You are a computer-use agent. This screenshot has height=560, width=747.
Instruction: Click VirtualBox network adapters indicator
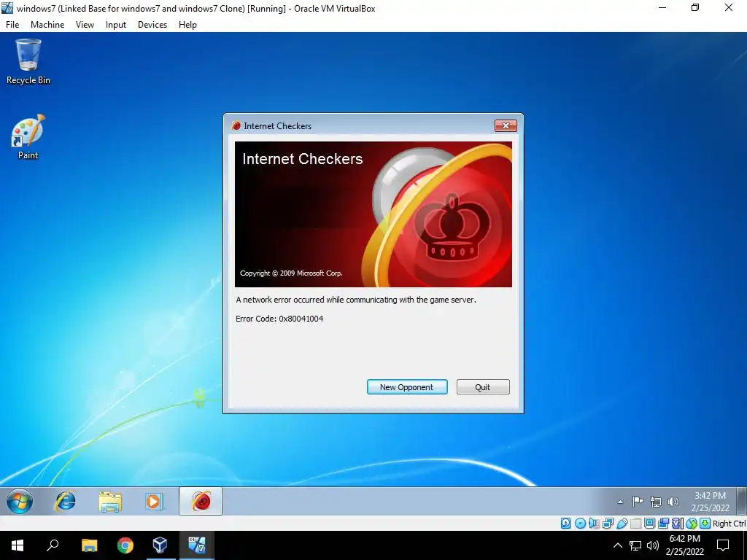[608, 524]
